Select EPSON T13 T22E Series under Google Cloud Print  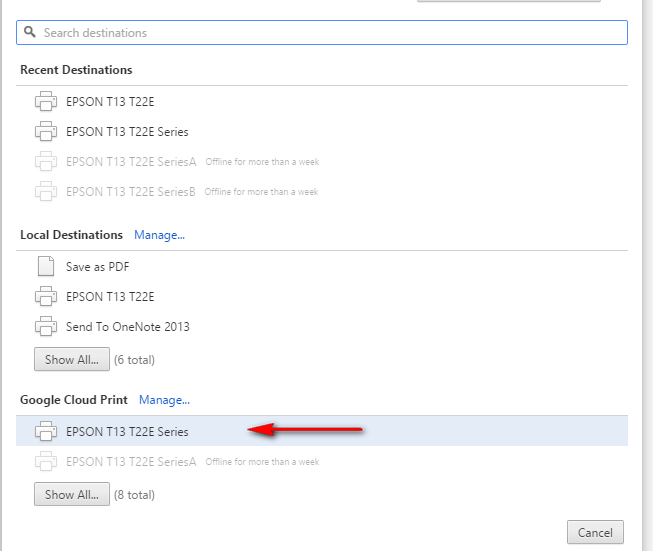coord(322,431)
